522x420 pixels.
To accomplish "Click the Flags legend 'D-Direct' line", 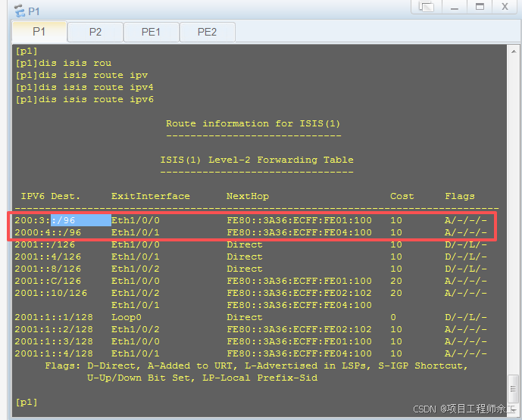I will pyautogui.click(x=257, y=366).
